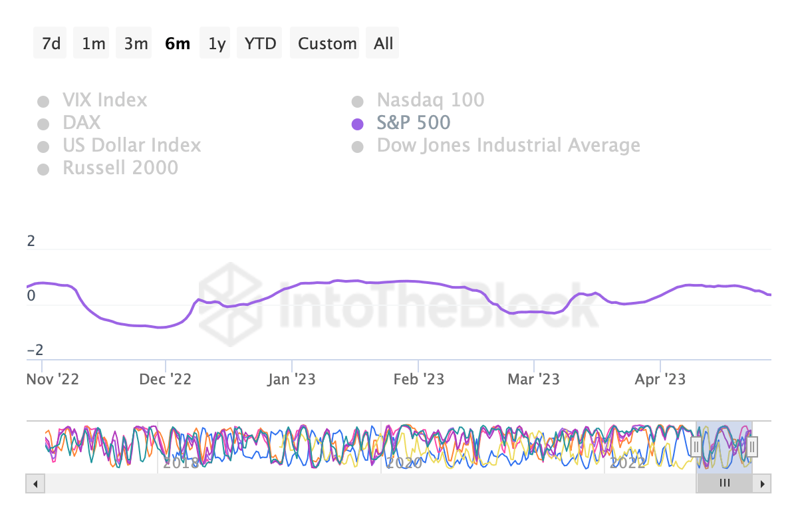Click the right navigator resize handle

(x=751, y=447)
